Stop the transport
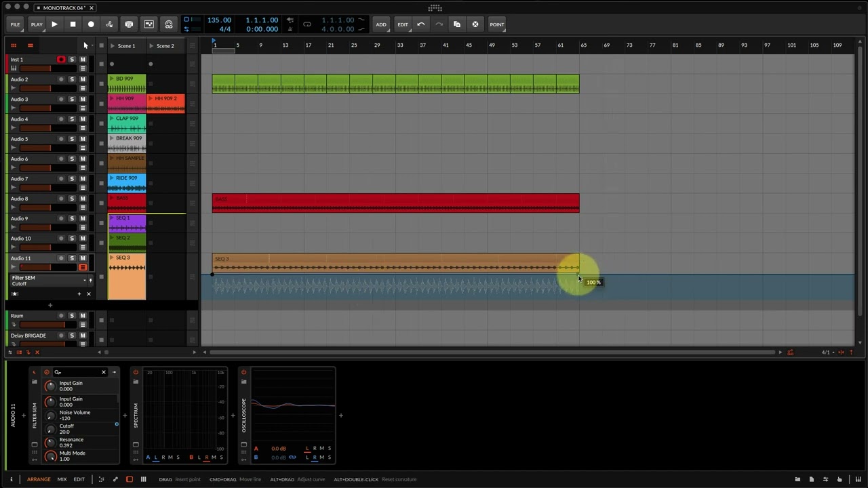868x488 pixels. [x=73, y=24]
